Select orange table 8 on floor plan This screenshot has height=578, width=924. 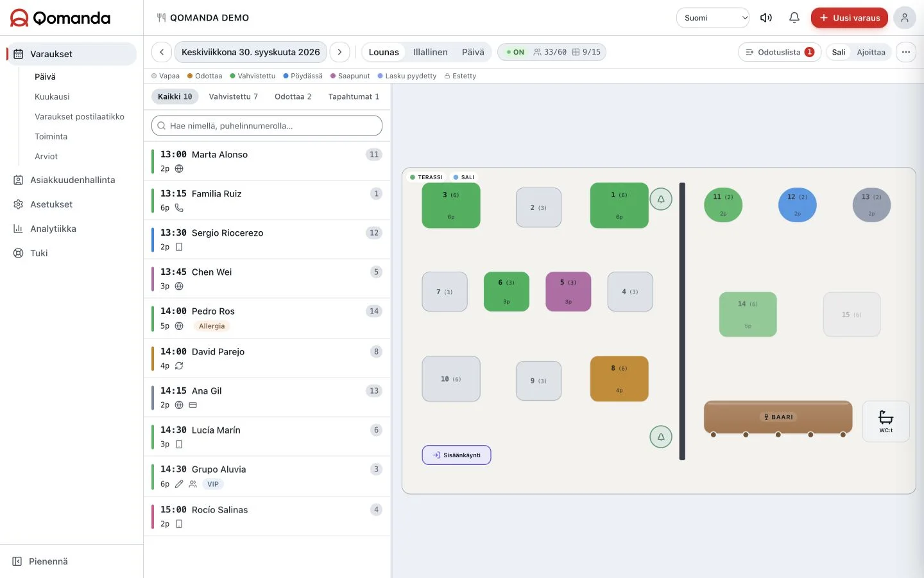619,379
